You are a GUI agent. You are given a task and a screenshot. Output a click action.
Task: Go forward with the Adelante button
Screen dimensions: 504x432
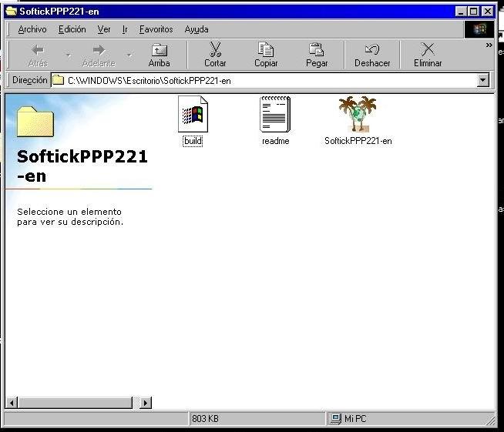pos(99,55)
